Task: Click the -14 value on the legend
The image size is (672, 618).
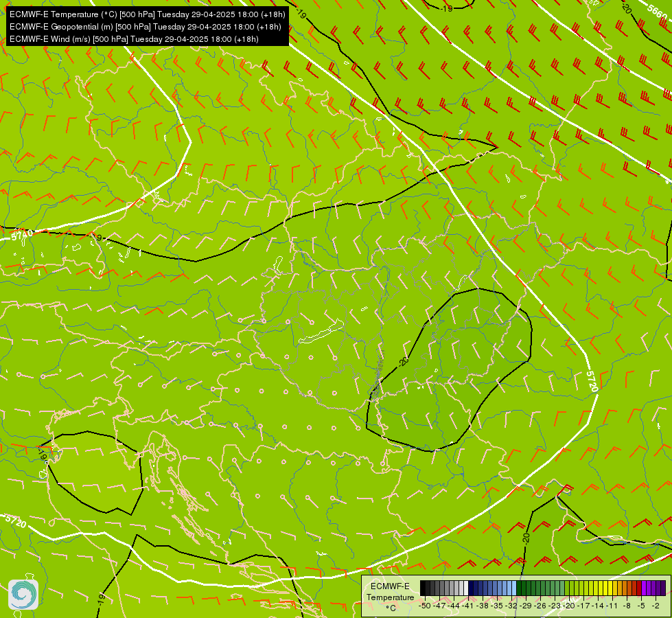Action: [598, 606]
